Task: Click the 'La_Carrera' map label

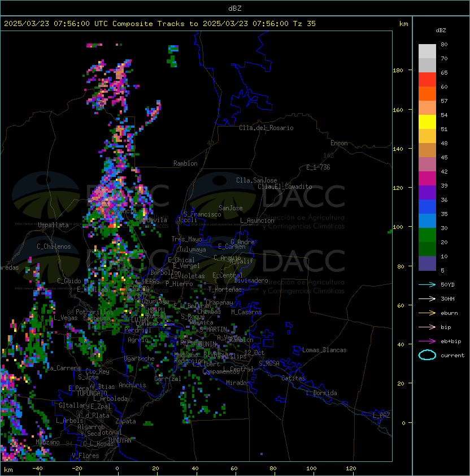Action: pos(64,368)
